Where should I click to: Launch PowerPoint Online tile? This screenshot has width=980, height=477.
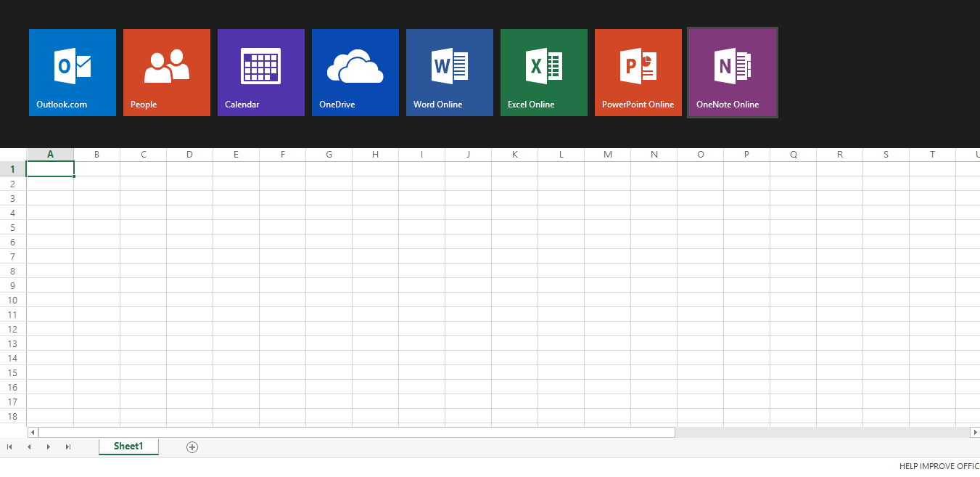click(638, 73)
